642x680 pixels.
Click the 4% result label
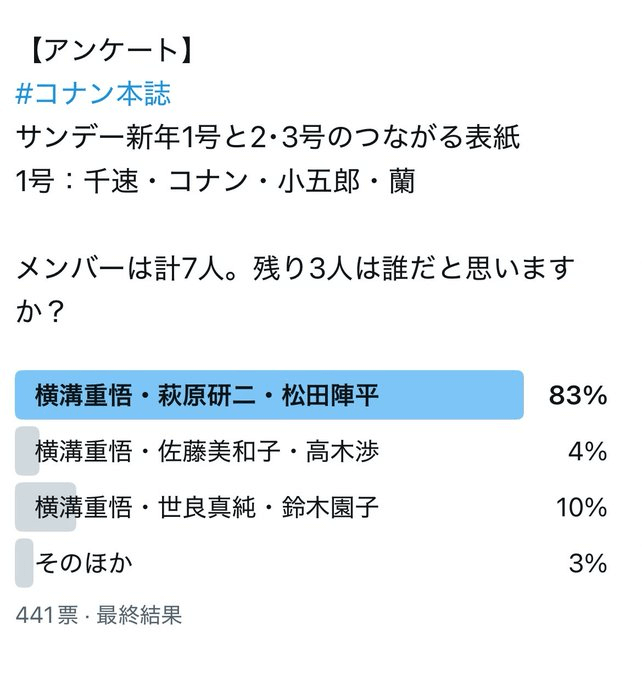(586, 451)
